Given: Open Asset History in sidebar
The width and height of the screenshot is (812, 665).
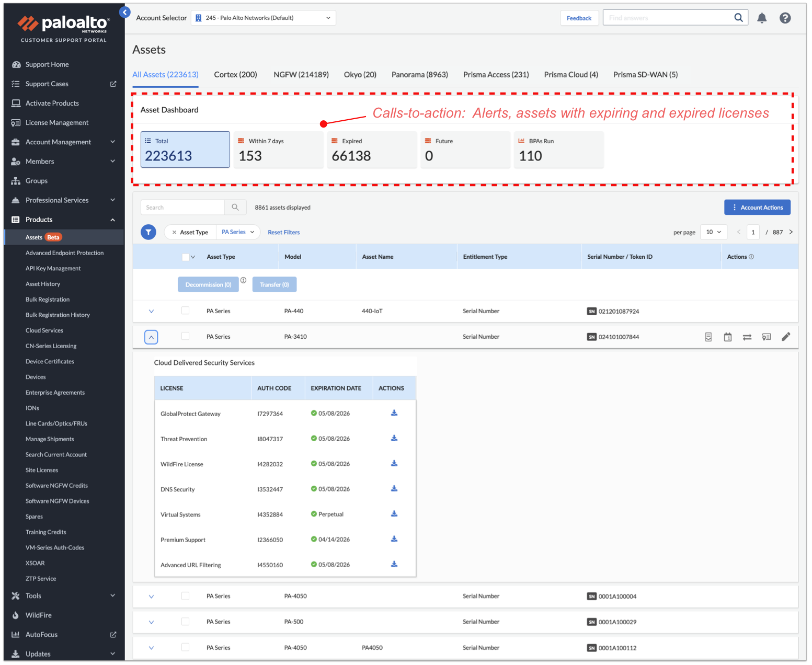Looking at the screenshot, I should click(x=43, y=284).
